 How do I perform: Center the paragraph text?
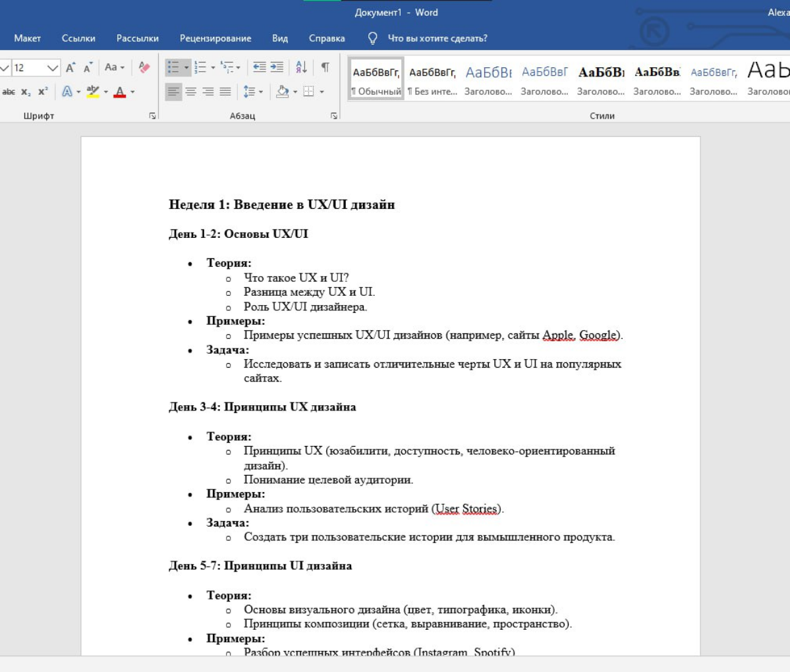[191, 92]
